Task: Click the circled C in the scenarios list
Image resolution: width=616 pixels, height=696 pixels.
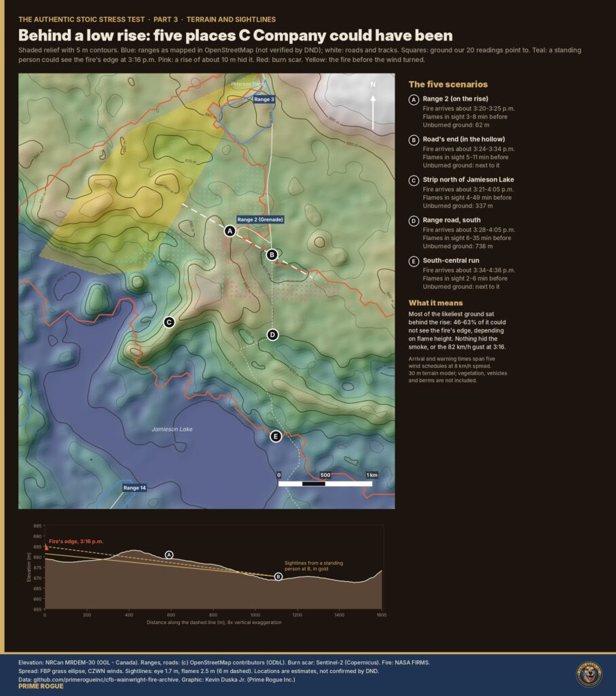Action: click(414, 180)
